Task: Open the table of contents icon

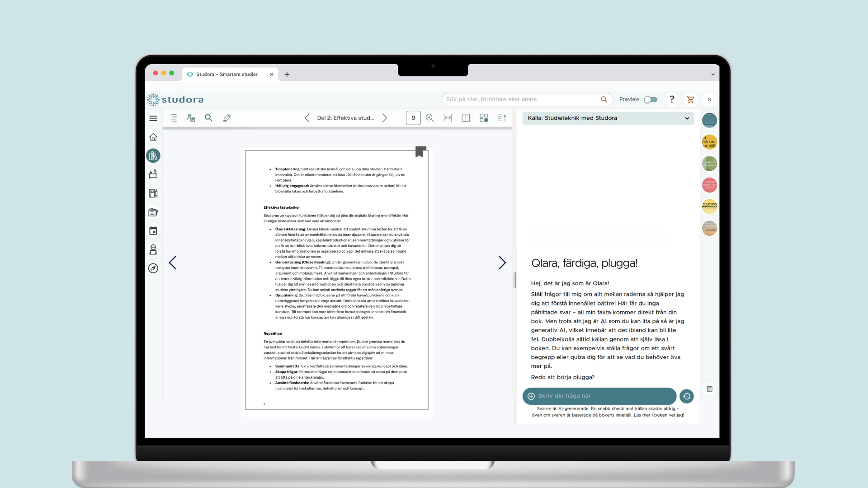Action: 173,118
